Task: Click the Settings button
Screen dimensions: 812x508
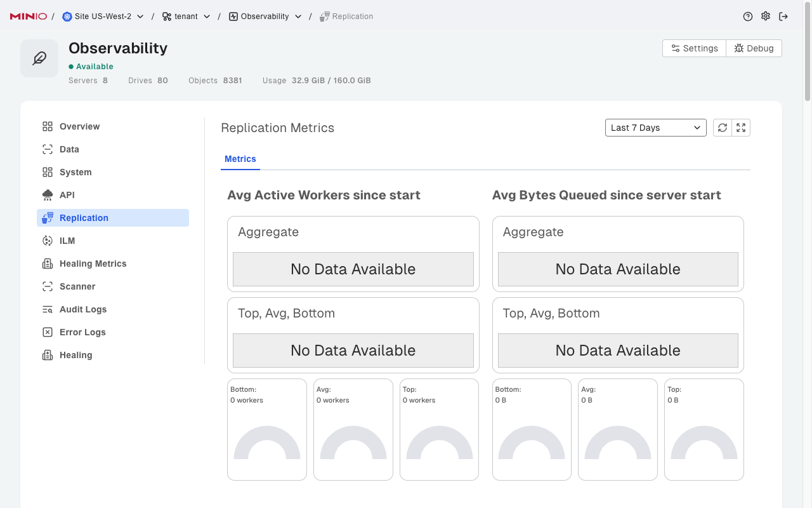Action: point(694,48)
